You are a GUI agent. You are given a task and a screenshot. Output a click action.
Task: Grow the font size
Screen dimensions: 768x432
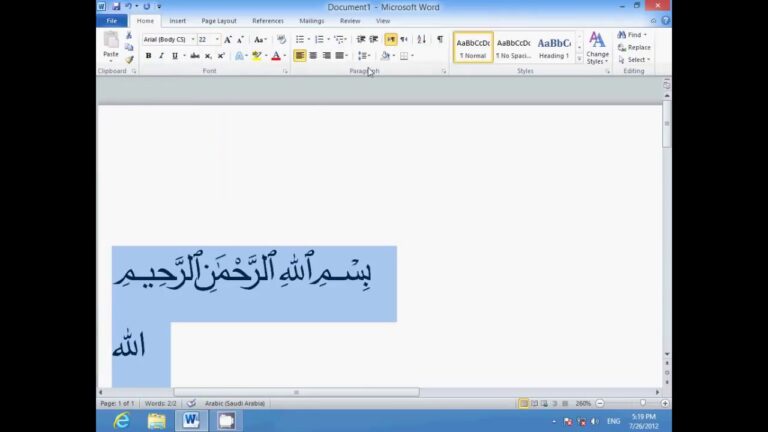click(x=228, y=39)
